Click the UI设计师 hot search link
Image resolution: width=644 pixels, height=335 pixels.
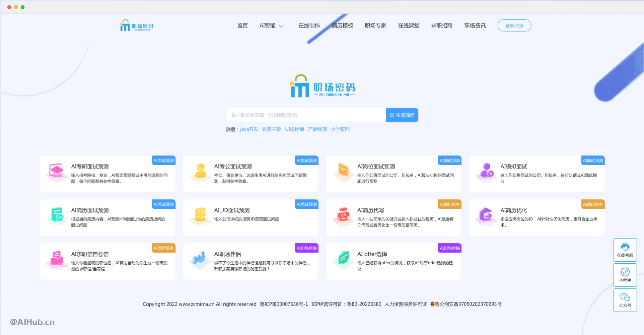tap(294, 129)
